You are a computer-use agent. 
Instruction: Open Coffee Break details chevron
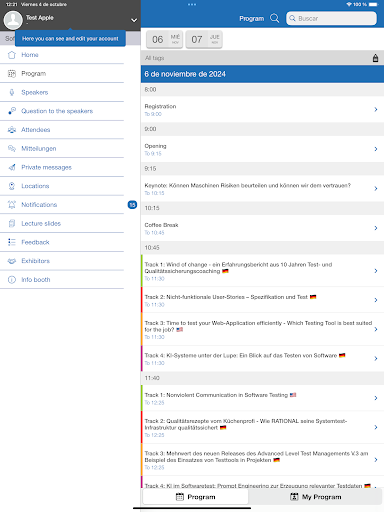[x=376, y=228]
